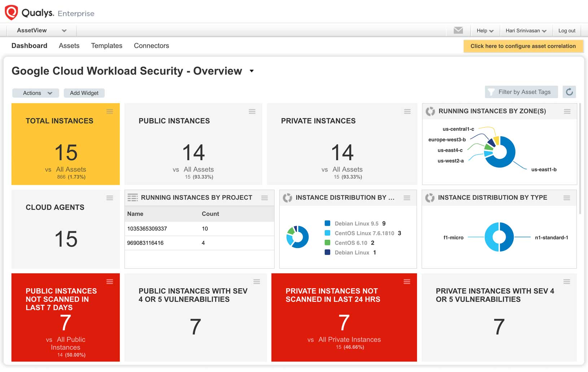Open the messages envelope icon
Viewport: 588px width, 372px height.
458,30
